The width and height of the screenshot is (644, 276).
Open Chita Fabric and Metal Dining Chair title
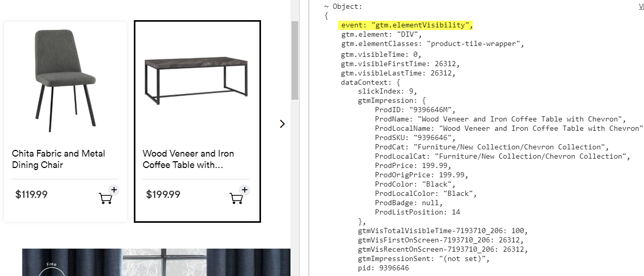pos(58,159)
